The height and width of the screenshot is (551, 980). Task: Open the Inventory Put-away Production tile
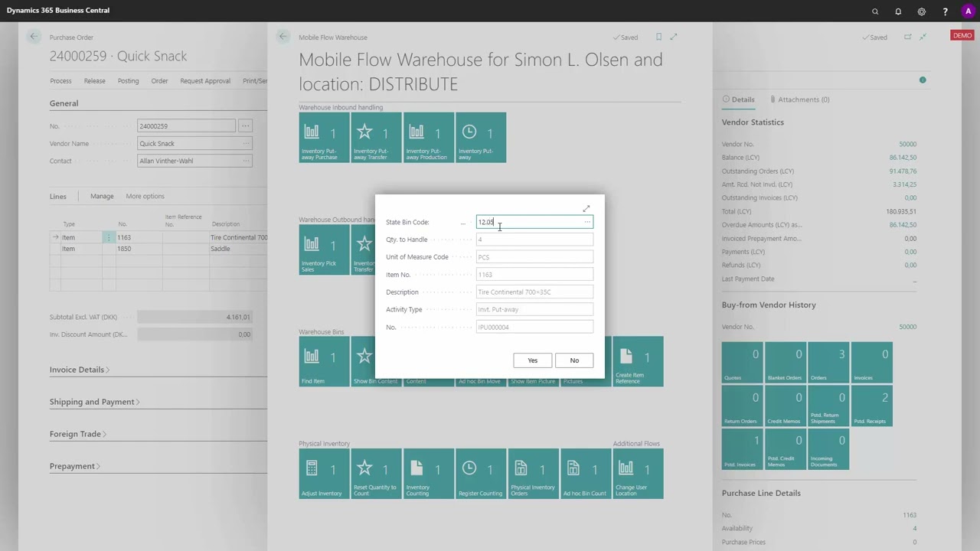[x=428, y=138]
